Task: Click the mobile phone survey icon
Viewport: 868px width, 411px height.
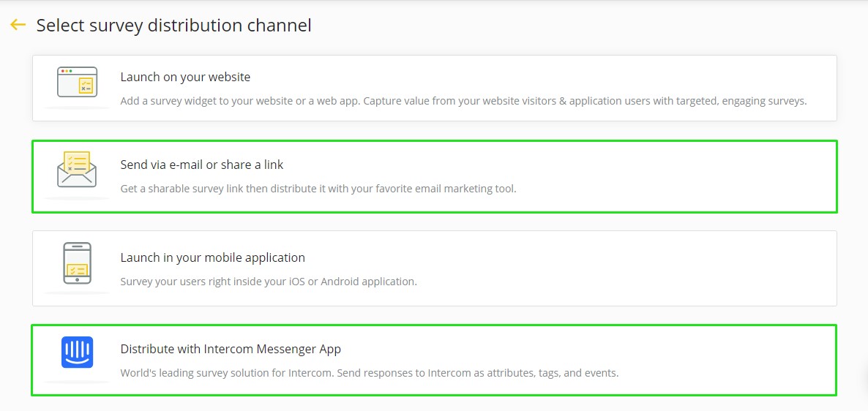Action: coord(78,263)
